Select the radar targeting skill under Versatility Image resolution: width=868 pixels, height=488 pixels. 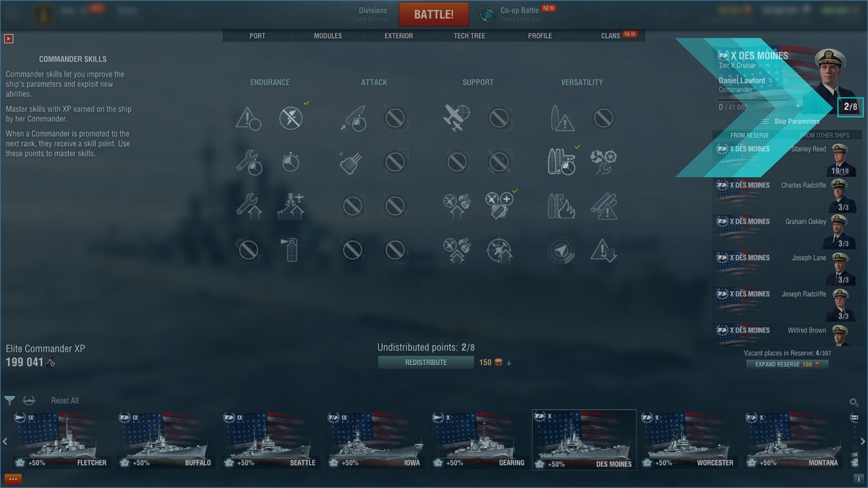[x=561, y=250]
